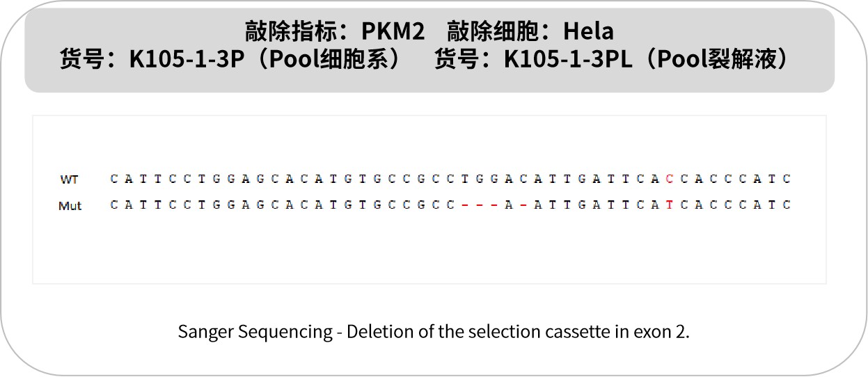This screenshot has width=868, height=377.
Task: Click the Hela cell name in header
Action: (x=588, y=31)
